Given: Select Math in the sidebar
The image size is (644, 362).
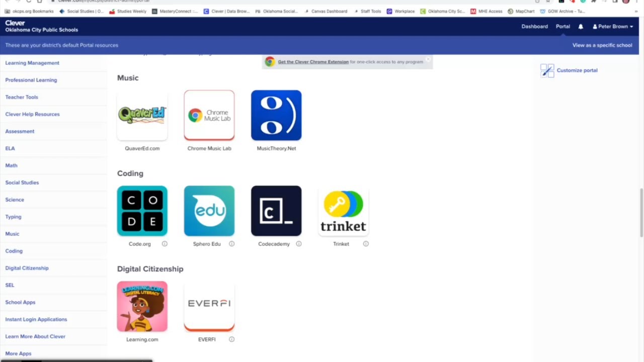Looking at the screenshot, I should click(x=11, y=165).
